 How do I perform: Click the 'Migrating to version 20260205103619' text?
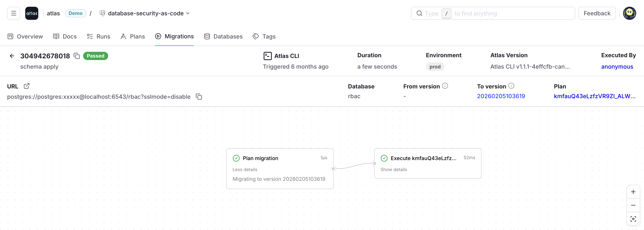pyautogui.click(x=279, y=179)
